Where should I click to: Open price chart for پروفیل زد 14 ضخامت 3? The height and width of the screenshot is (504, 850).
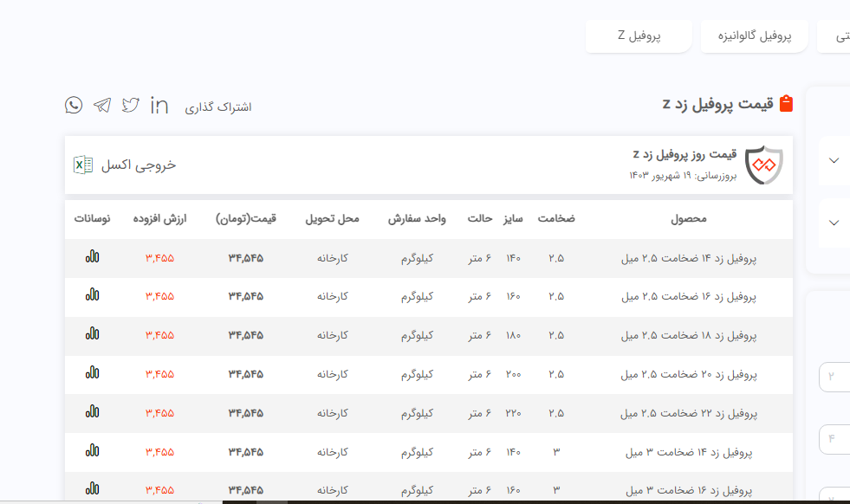[93, 450]
